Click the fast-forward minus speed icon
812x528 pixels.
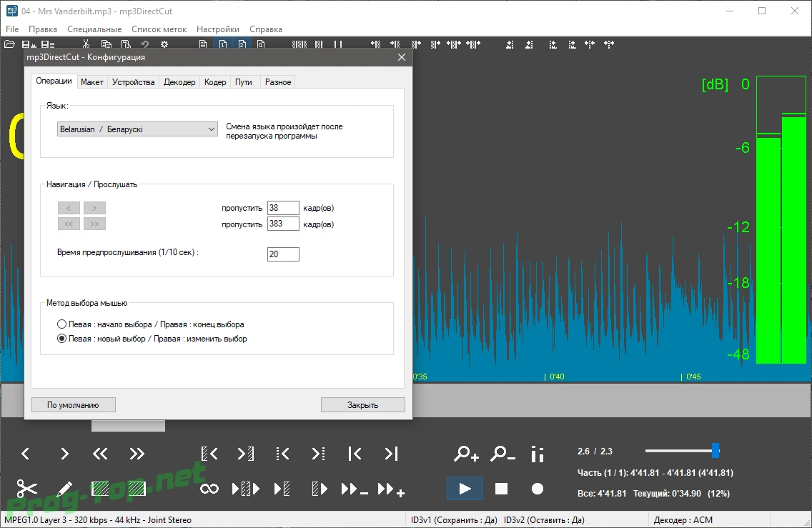point(355,489)
